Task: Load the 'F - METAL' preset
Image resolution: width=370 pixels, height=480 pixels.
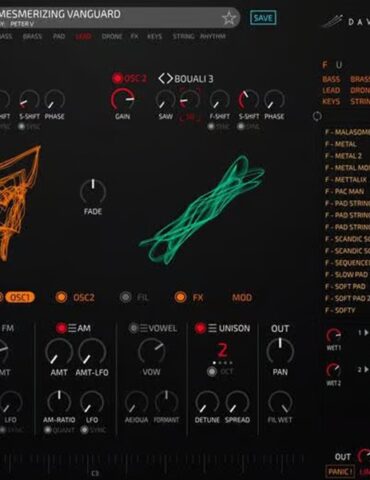Action: click(x=341, y=144)
